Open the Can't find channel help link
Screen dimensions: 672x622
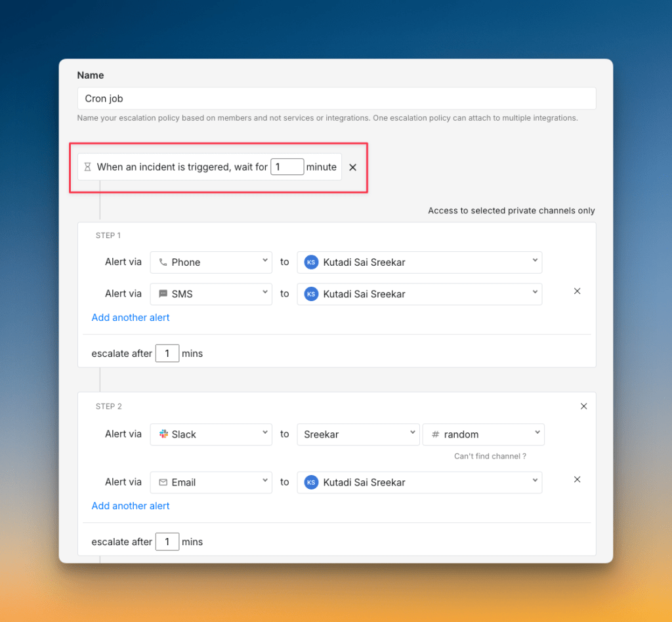point(490,456)
